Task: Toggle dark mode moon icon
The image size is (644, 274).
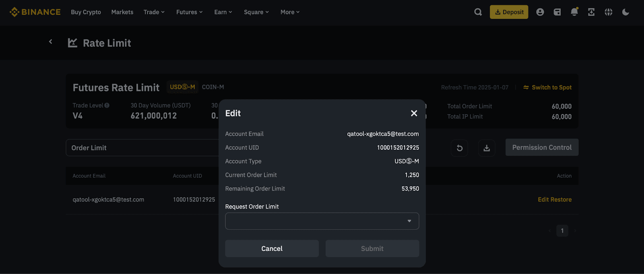Action: [x=625, y=12]
